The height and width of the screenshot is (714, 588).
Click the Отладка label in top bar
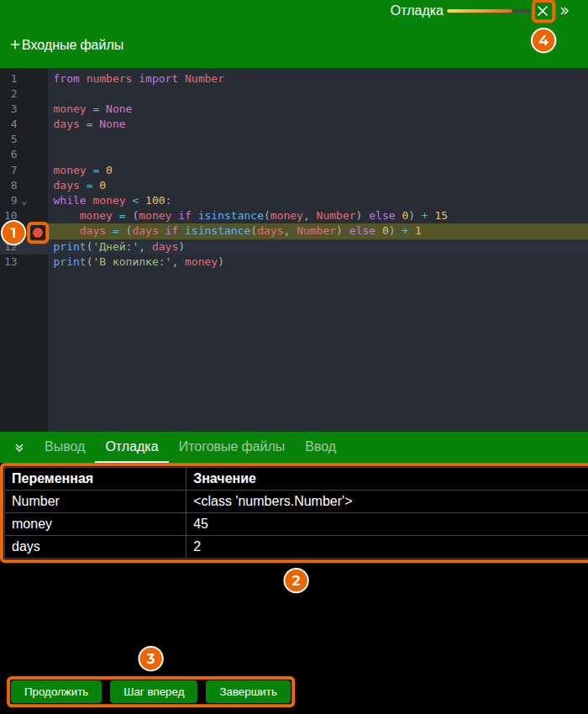click(x=417, y=10)
